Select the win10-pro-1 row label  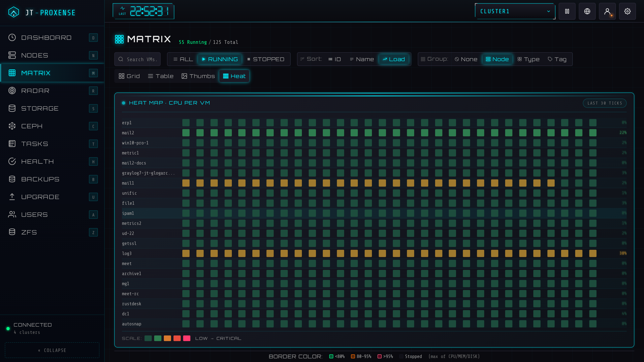(x=135, y=143)
